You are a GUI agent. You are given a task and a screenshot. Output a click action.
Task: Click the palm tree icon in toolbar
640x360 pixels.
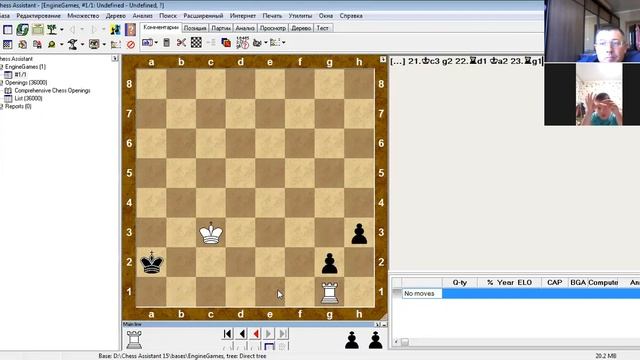click(x=52, y=29)
